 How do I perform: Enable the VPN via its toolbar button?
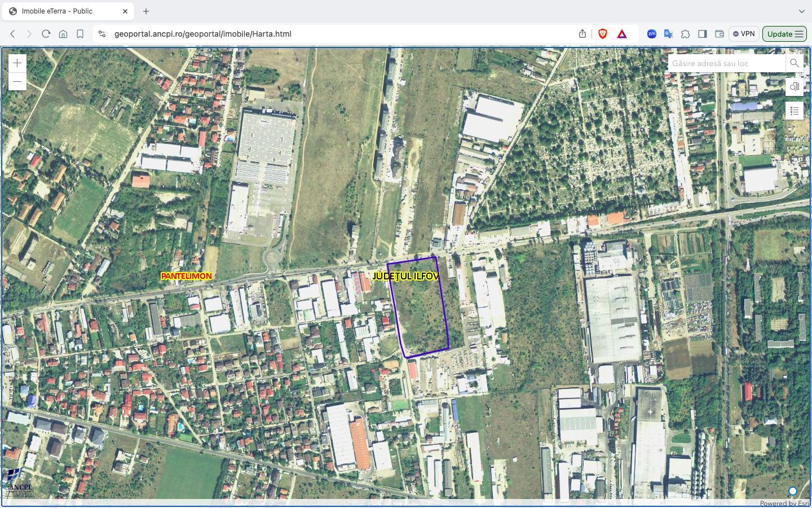click(744, 34)
